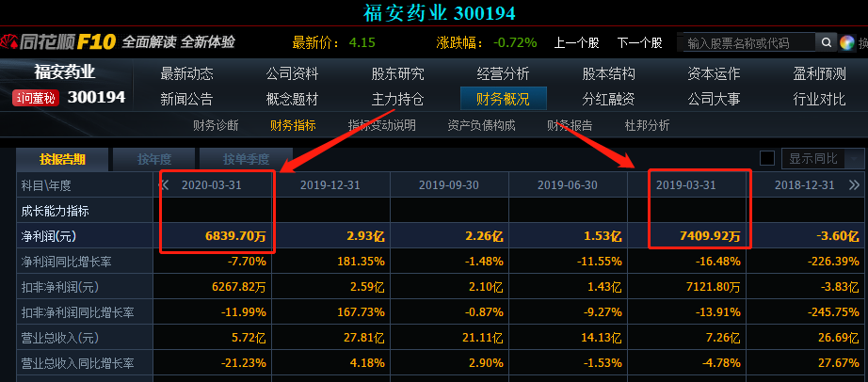Open 盈利预测 menu
Viewport: 868px width, 382px height.
coord(819,73)
